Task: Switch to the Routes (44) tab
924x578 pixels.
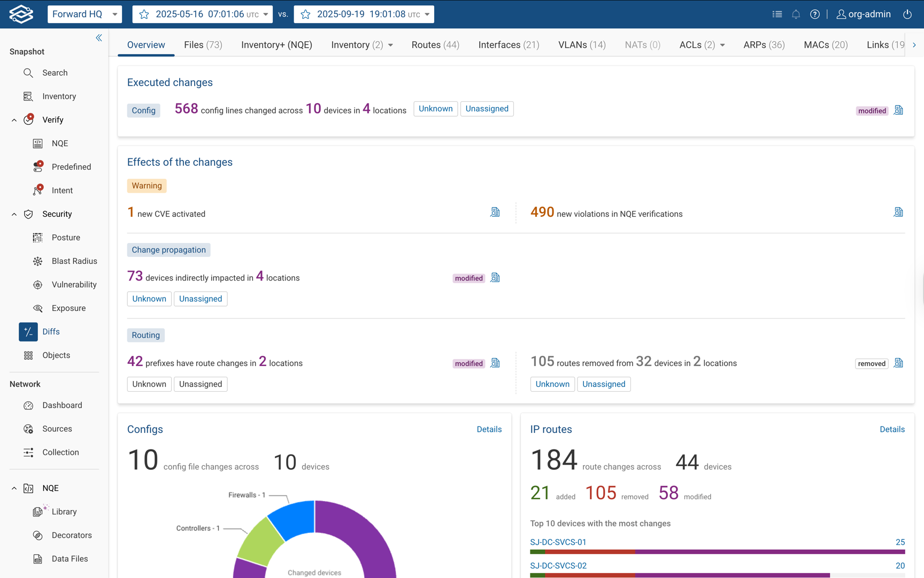Action: pyautogui.click(x=435, y=45)
